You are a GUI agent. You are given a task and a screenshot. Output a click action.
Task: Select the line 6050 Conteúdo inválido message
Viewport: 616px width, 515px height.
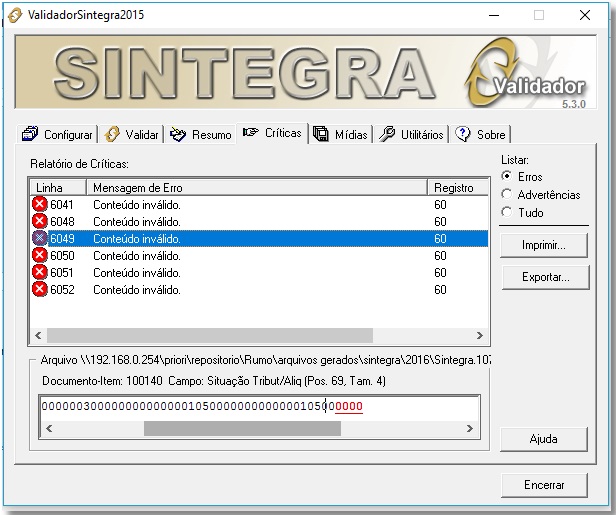[137, 256]
